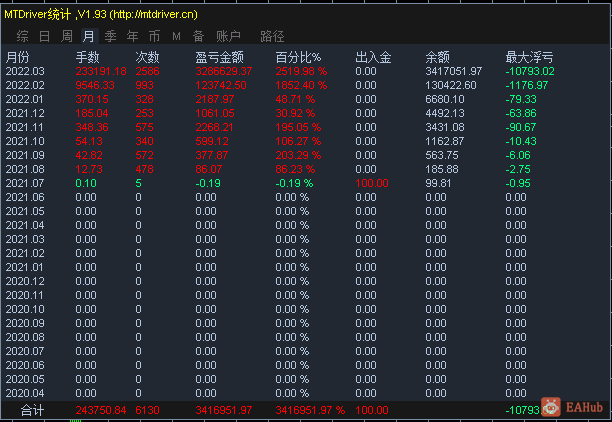Viewport: 612px width, 422px height.
Task: Switch to the 综 summary tab
Action: click(22, 36)
